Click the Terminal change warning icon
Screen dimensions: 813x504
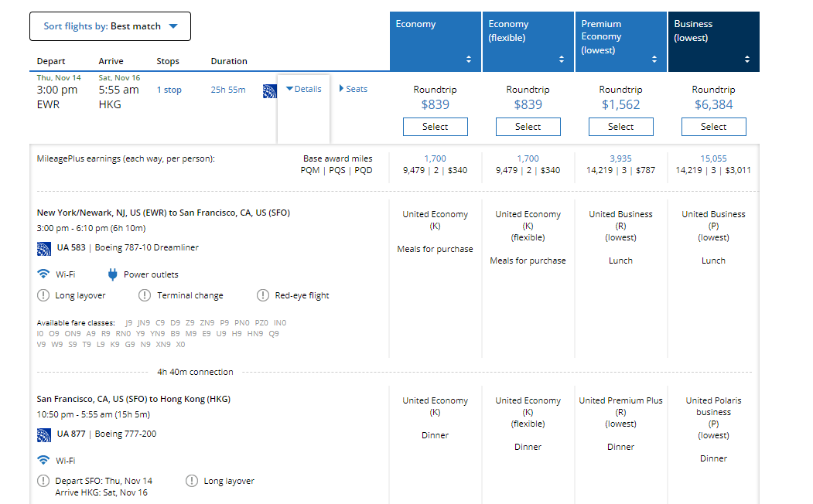[x=145, y=295]
